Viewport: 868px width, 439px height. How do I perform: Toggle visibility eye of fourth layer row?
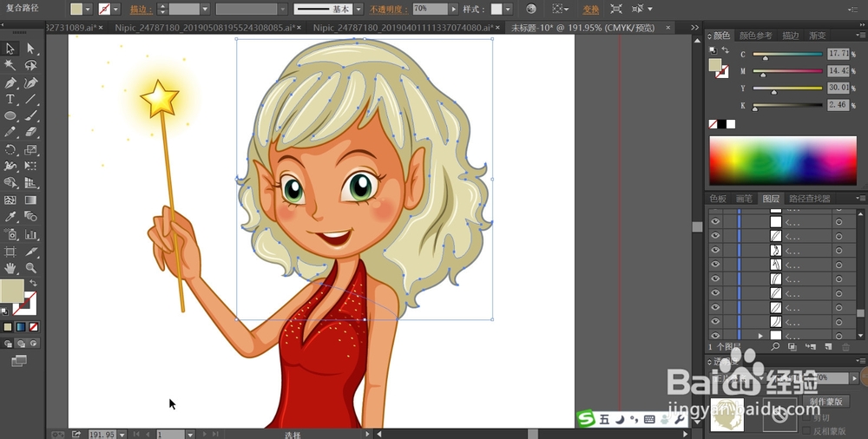tap(715, 265)
